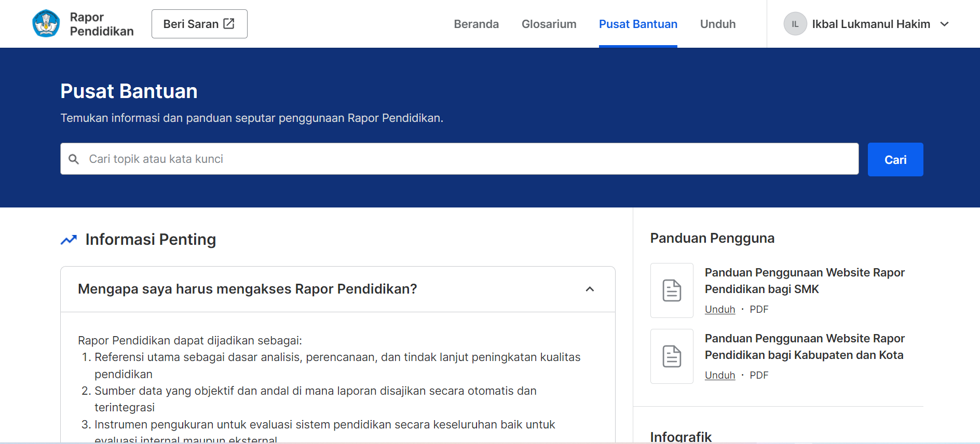Viewport: 980px width, 444px height.
Task: Click the external link icon in Beri Saran
Action: click(x=229, y=24)
